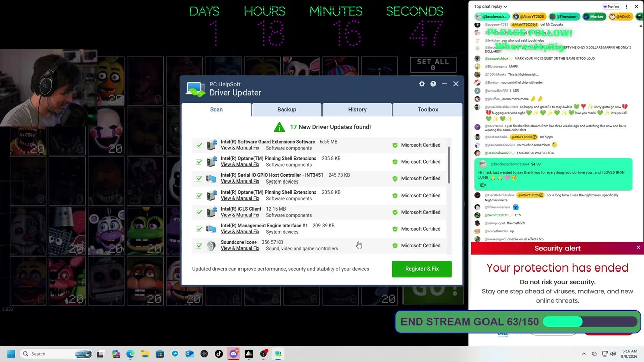This screenshot has height=362, width=644.
Task: Open network status in system tray
Action: (x=605, y=354)
